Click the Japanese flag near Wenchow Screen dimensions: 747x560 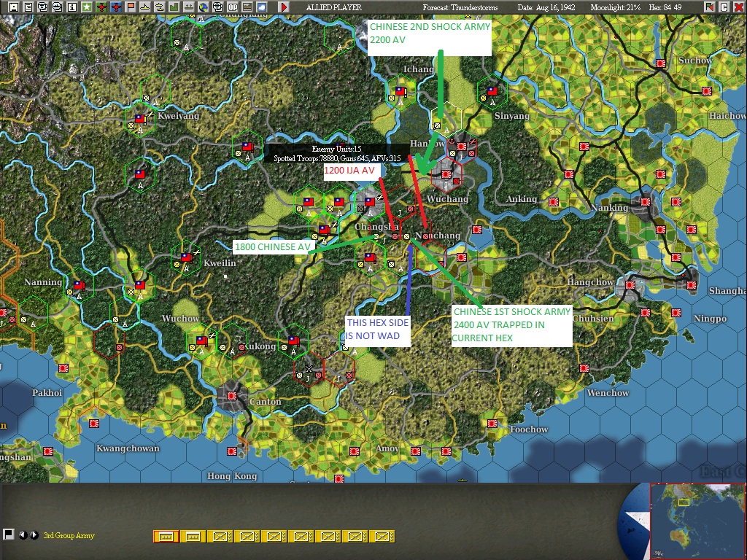tap(584, 368)
